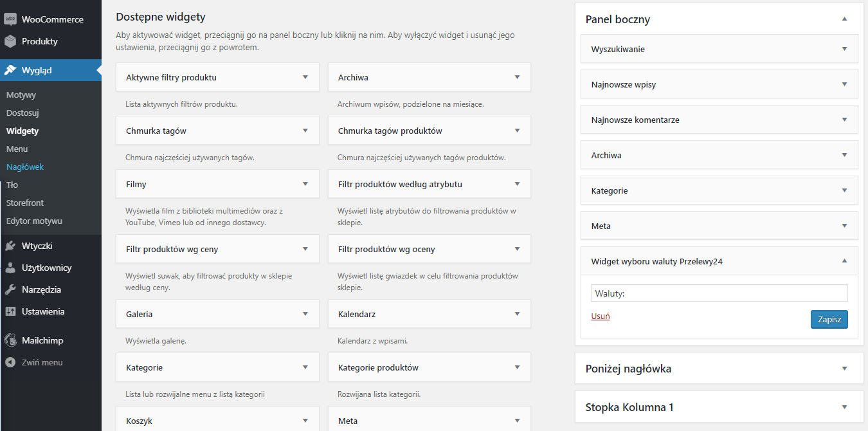This screenshot has width=868, height=431.
Task: Click the Ustawienia settings icon
Action: 10,311
